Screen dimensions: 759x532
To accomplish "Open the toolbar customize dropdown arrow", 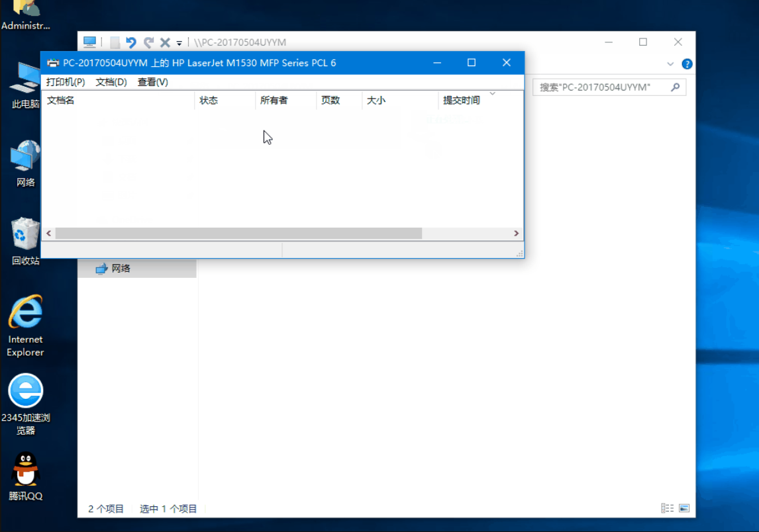I will coord(179,42).
